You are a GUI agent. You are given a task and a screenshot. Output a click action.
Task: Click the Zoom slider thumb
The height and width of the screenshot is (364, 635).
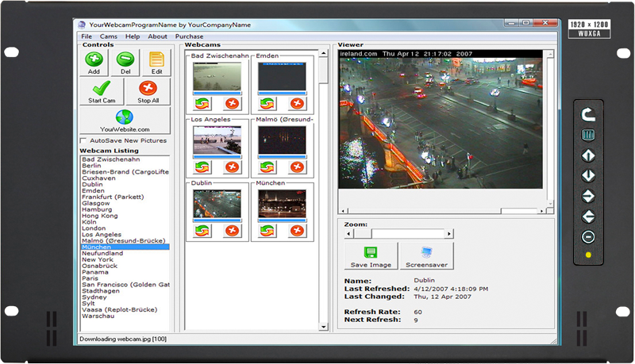tap(363, 234)
